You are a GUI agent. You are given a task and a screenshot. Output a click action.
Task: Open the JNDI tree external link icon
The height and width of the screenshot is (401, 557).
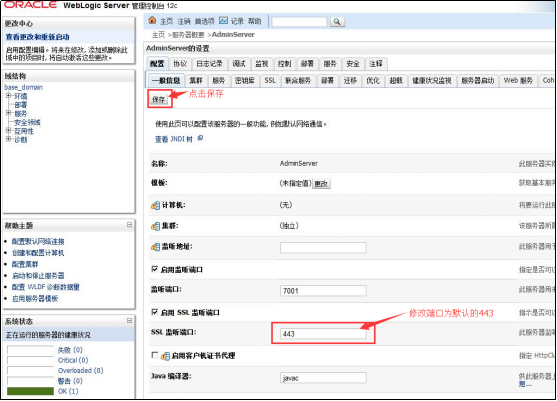tap(200, 138)
